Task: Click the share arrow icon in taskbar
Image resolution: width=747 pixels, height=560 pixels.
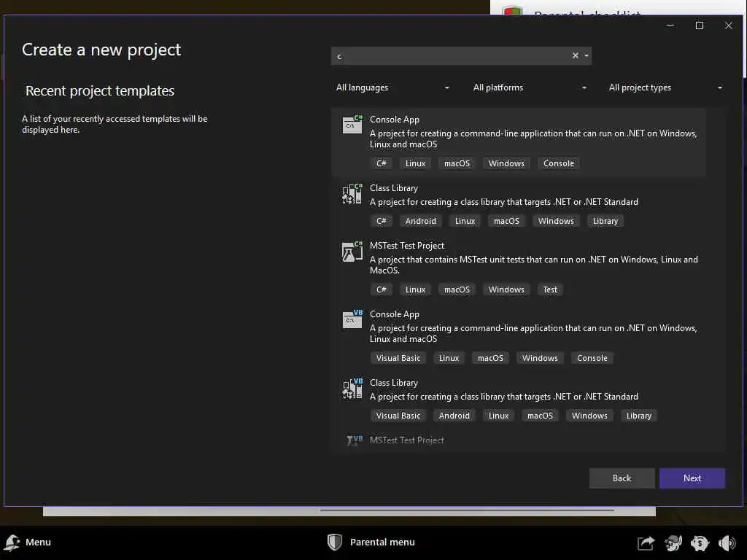Action: (x=646, y=542)
